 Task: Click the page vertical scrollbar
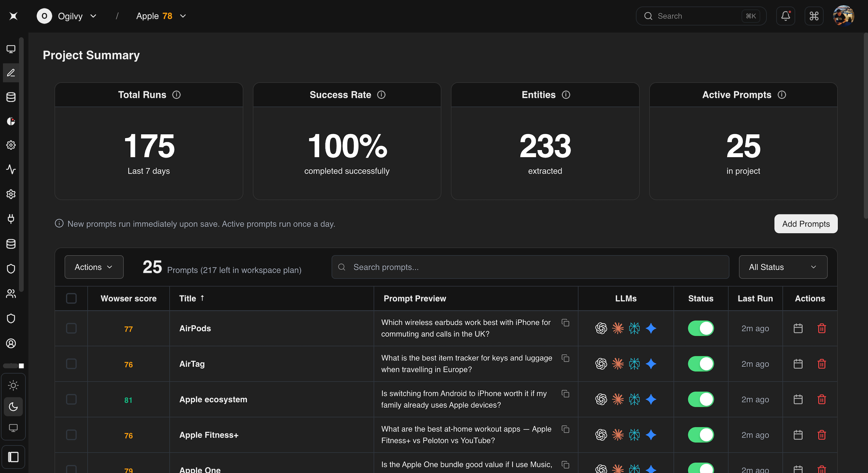pos(866,126)
